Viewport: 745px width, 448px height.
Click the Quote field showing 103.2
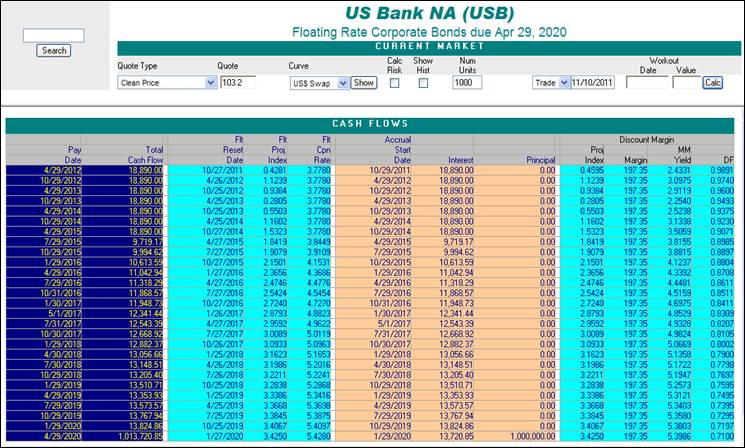(238, 82)
